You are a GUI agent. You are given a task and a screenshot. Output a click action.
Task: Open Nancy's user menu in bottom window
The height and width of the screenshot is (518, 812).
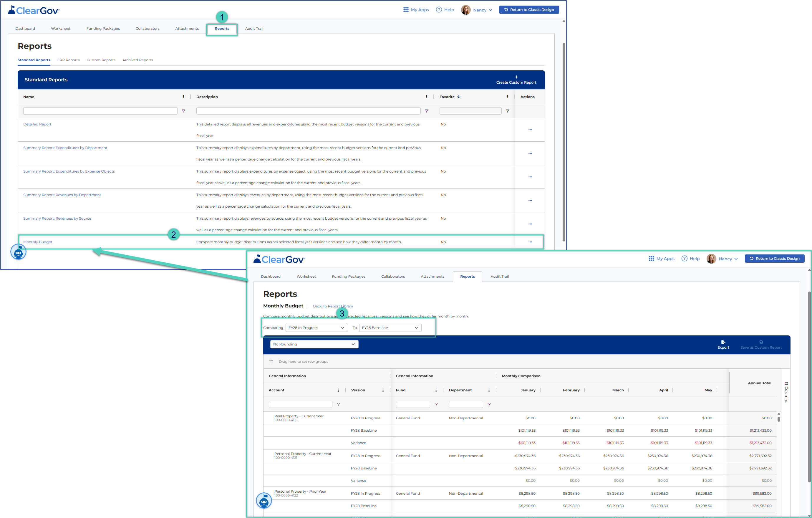[x=722, y=259]
